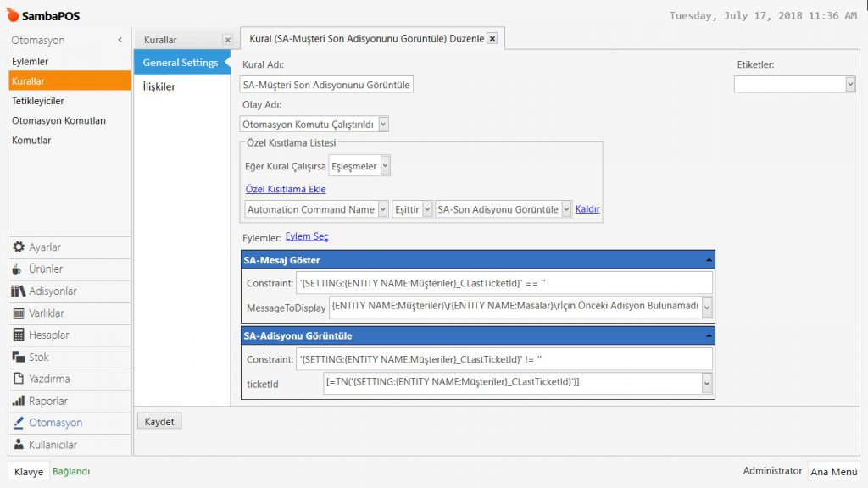Click the Kaydet save button
Image resolution: width=868 pixels, height=488 pixels.
click(x=159, y=421)
